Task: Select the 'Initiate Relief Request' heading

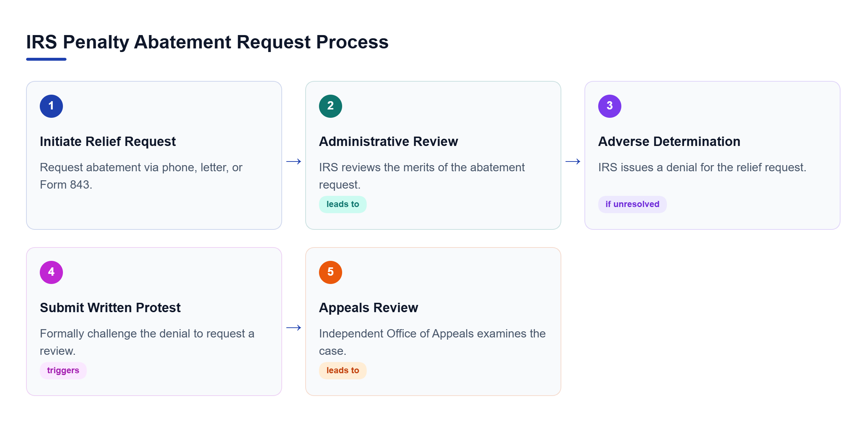Action: 108,142
